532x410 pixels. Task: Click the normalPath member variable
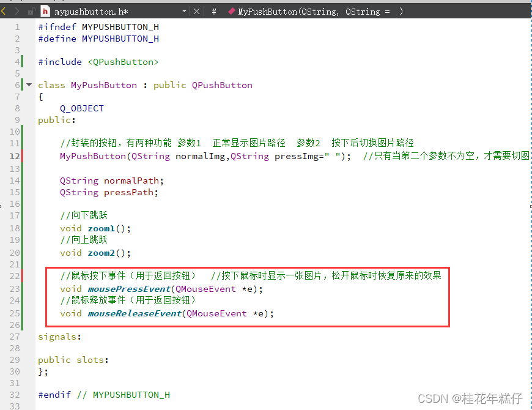tap(131, 181)
